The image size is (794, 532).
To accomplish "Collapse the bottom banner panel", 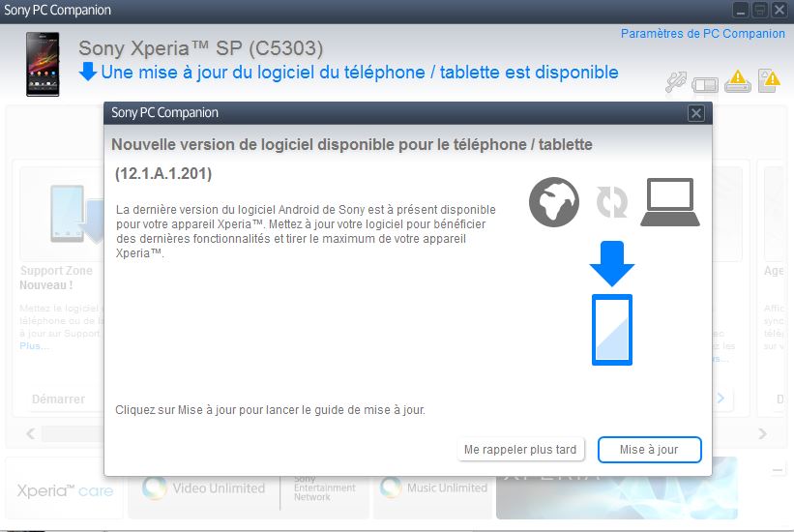I will (778, 470).
